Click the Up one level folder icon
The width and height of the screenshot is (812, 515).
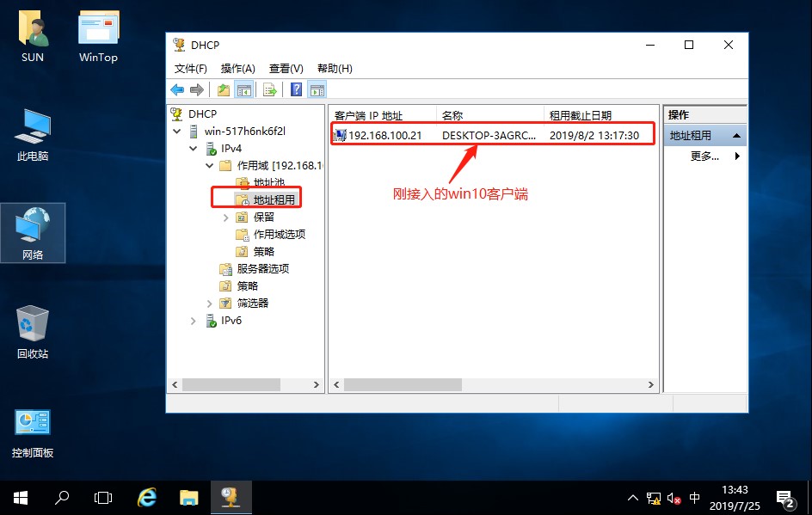(x=224, y=89)
